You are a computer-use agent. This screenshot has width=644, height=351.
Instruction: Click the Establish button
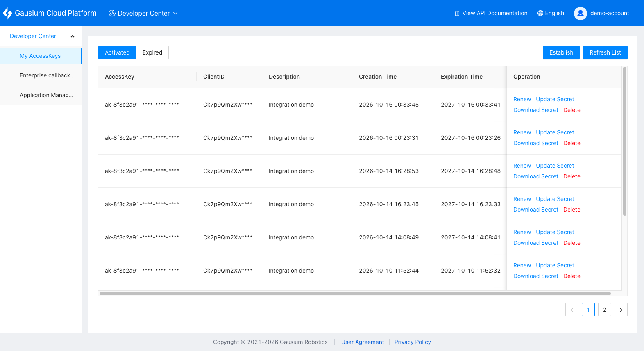click(x=561, y=52)
